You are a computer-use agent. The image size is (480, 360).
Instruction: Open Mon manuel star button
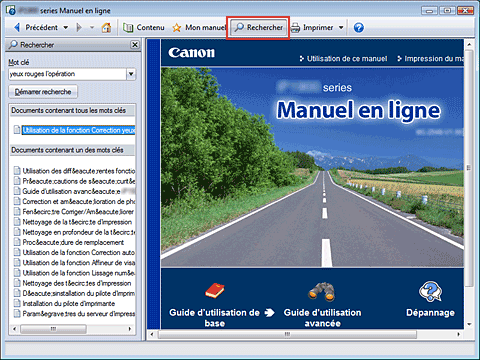(x=199, y=27)
